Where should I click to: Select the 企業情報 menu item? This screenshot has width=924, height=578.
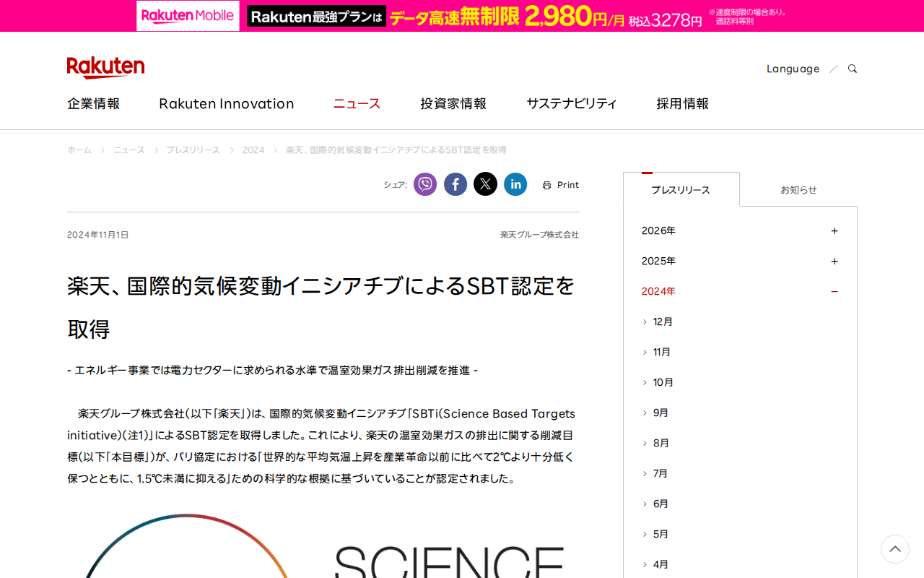coord(93,103)
